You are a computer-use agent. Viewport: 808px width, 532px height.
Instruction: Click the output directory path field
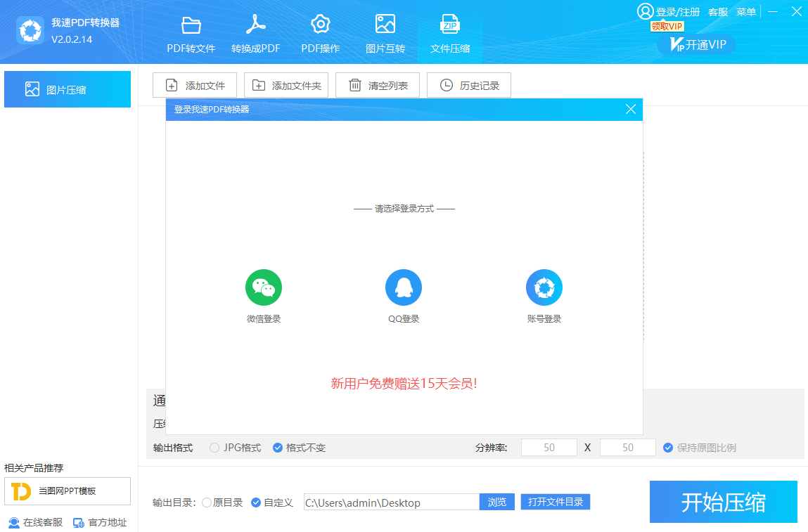[392, 502]
